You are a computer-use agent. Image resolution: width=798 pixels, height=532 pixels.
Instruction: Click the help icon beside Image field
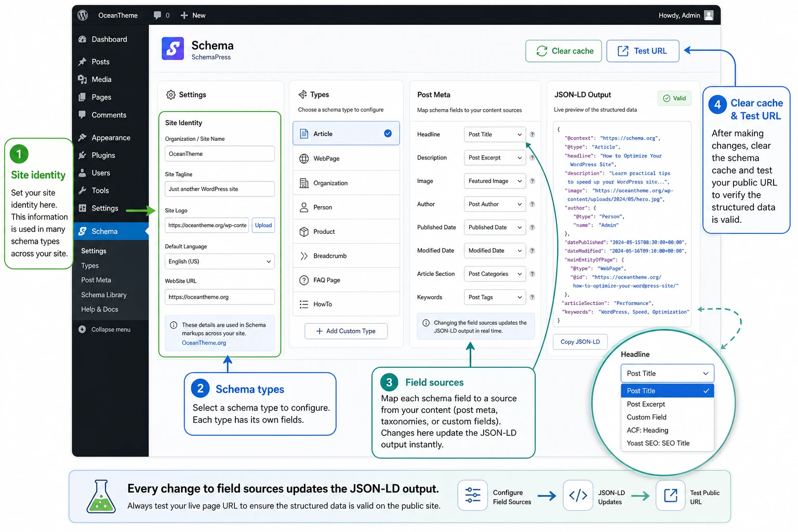[x=532, y=181]
